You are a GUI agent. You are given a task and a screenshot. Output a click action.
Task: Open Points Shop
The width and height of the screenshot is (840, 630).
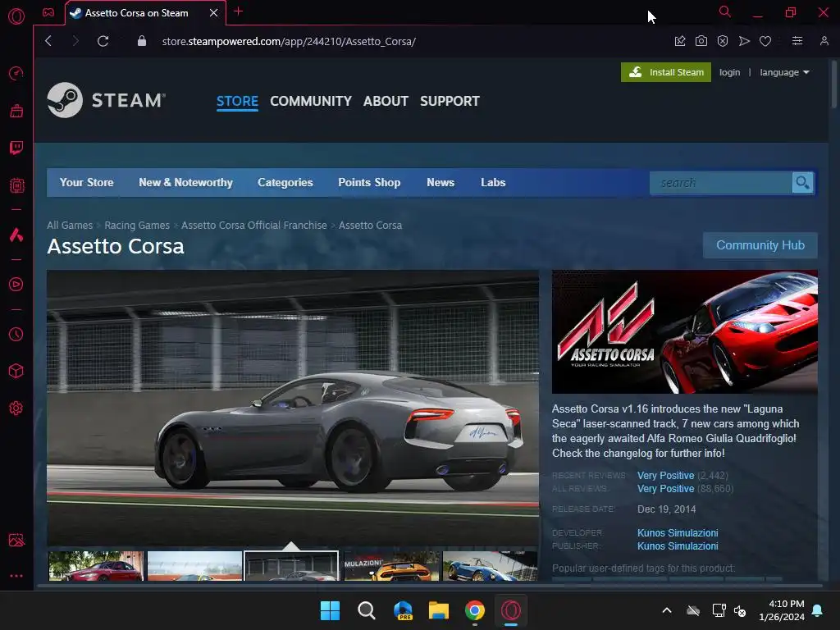[369, 182]
